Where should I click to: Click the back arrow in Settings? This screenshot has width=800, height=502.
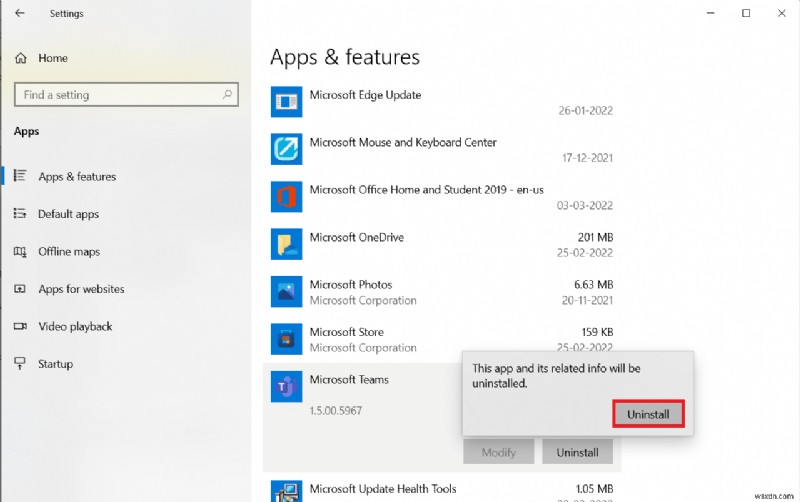tap(20, 13)
